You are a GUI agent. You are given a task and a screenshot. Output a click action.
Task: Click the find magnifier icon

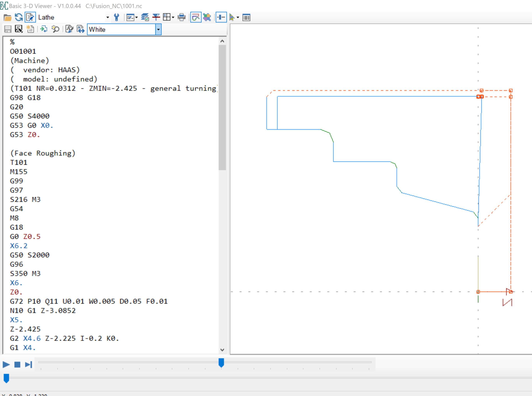point(55,29)
